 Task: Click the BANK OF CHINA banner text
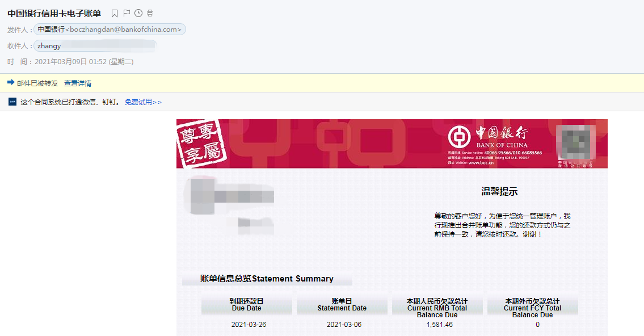pyautogui.click(x=502, y=145)
